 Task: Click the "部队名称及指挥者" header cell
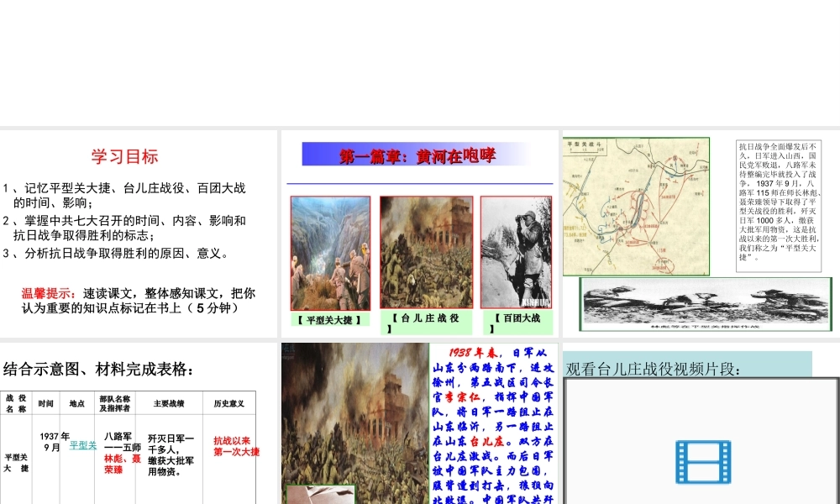(114, 402)
